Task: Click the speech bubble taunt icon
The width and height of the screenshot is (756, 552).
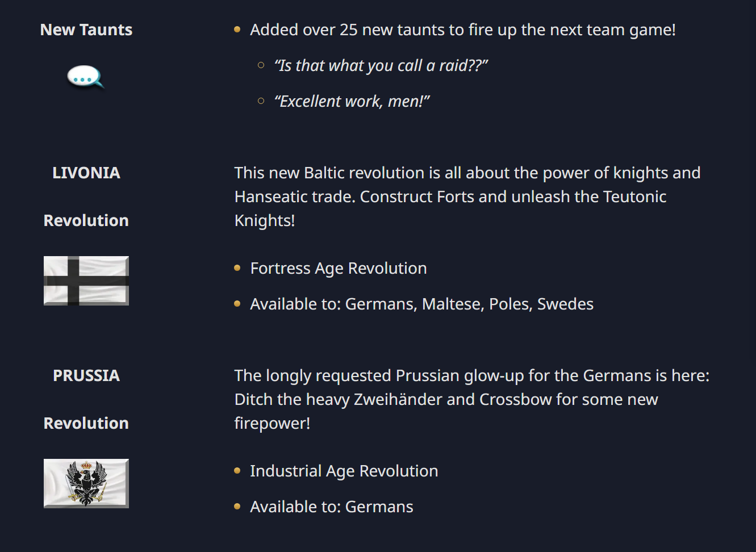Action: click(x=86, y=77)
